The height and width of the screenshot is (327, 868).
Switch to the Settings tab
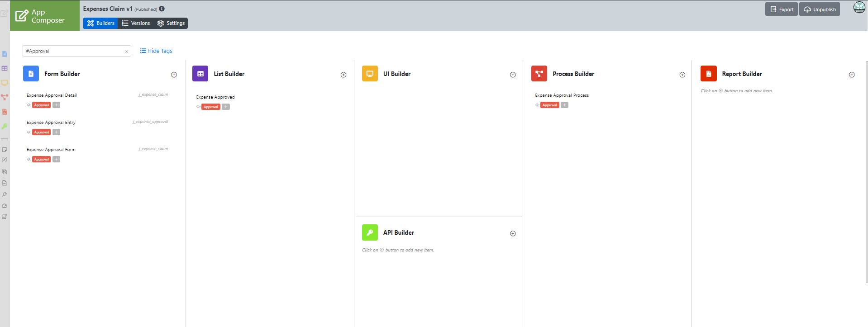pos(171,23)
